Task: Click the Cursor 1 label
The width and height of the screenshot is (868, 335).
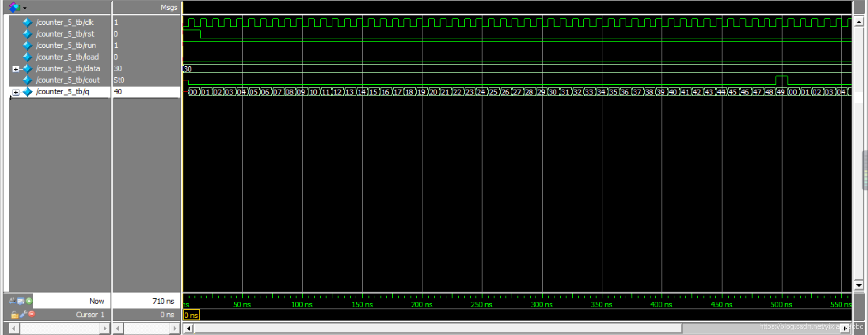Action: click(x=90, y=315)
